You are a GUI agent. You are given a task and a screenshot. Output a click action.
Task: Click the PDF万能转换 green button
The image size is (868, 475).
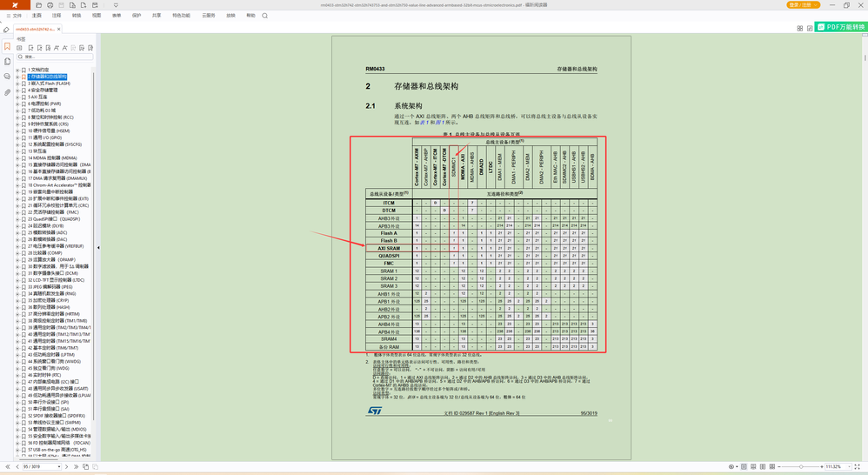(x=840, y=27)
